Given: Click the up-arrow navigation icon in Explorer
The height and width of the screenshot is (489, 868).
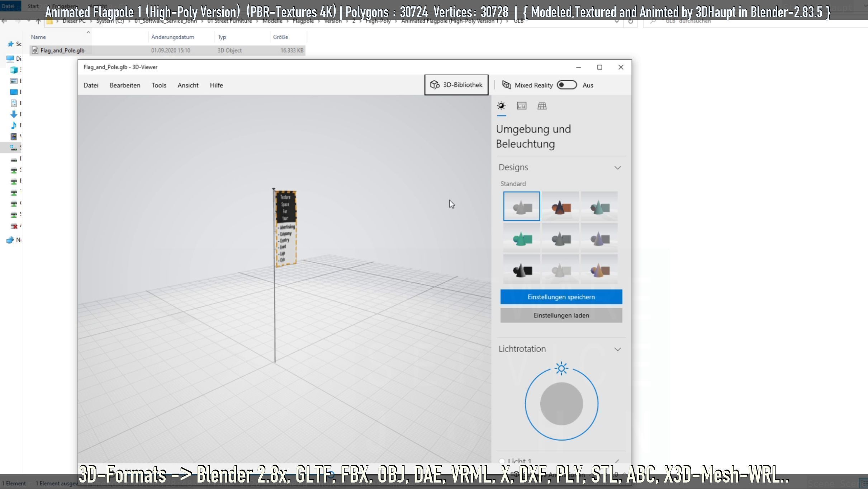Looking at the screenshot, I should click(x=38, y=22).
